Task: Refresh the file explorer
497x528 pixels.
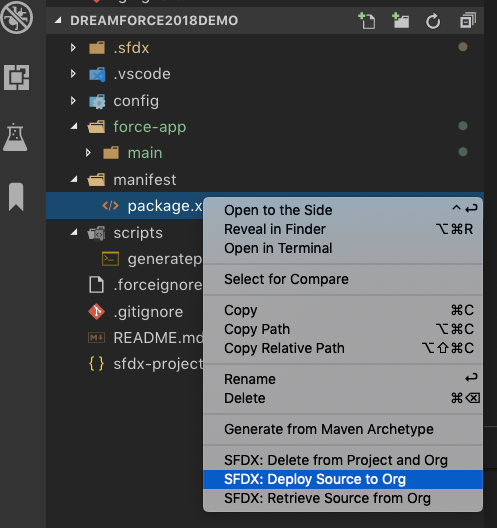Action: pos(433,21)
